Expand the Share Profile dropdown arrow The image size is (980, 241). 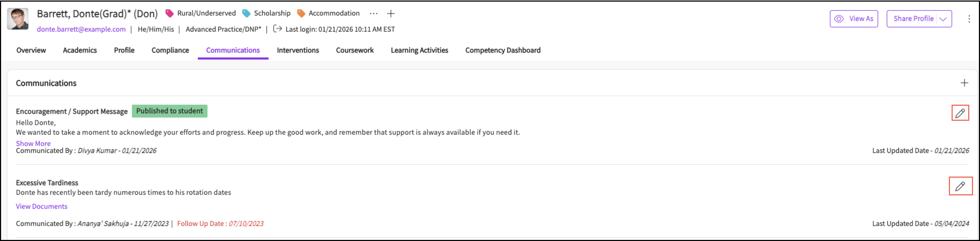tap(943, 19)
